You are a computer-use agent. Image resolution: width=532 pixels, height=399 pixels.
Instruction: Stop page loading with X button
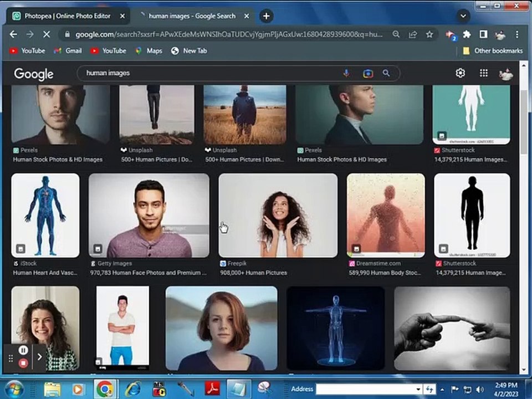(x=47, y=34)
